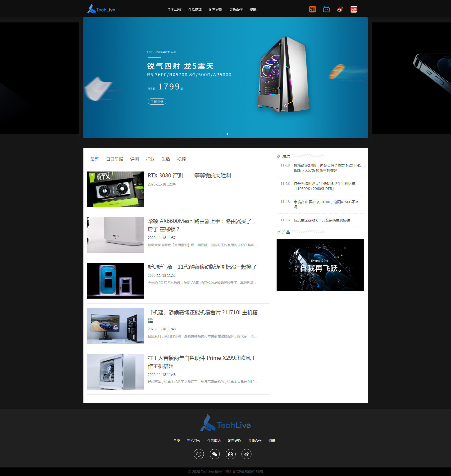Click the 了解详情 banner button

(157, 102)
